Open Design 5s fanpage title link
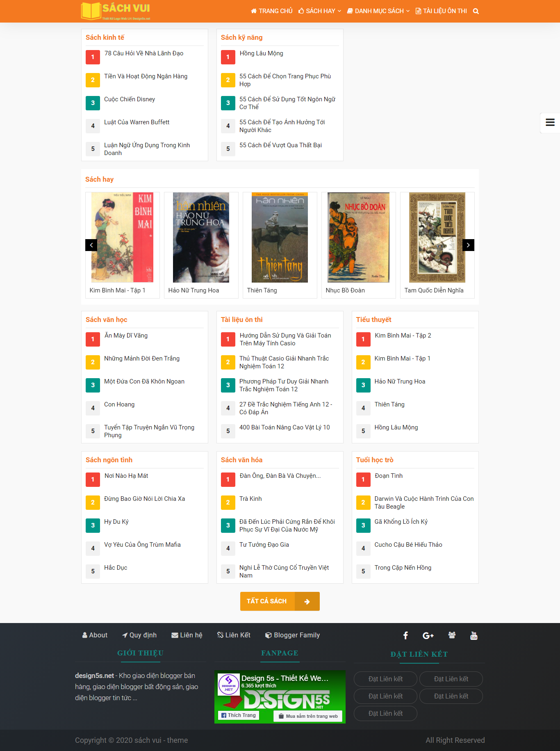Screen dimensions: 560x751 tap(285, 678)
